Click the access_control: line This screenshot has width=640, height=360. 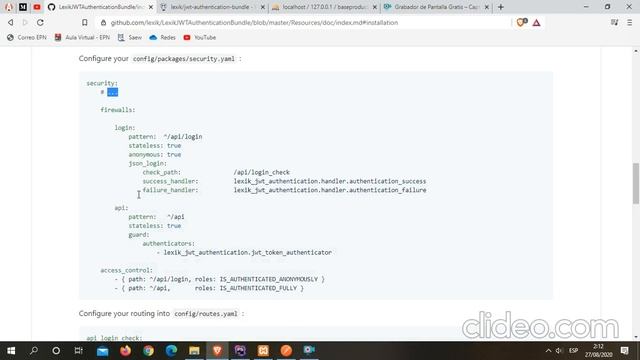point(126,270)
